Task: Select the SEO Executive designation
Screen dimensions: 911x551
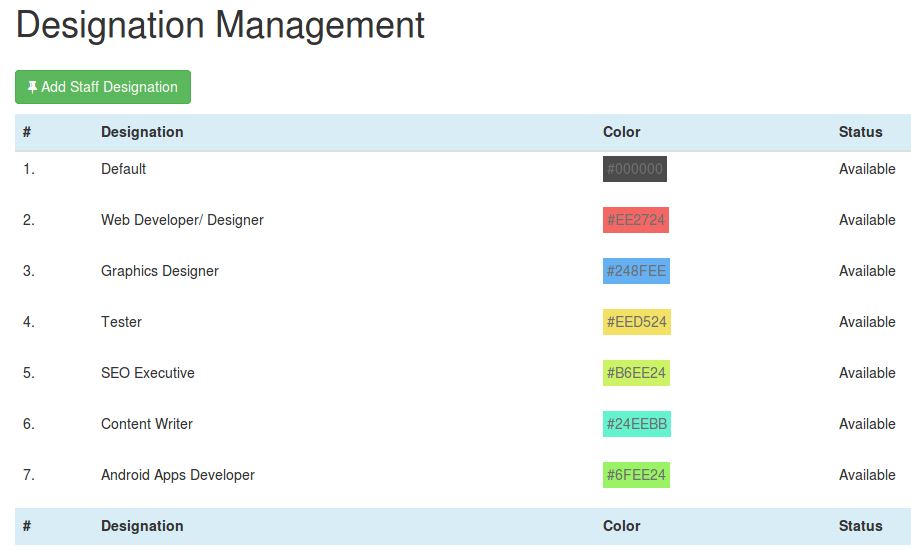Action: [148, 373]
